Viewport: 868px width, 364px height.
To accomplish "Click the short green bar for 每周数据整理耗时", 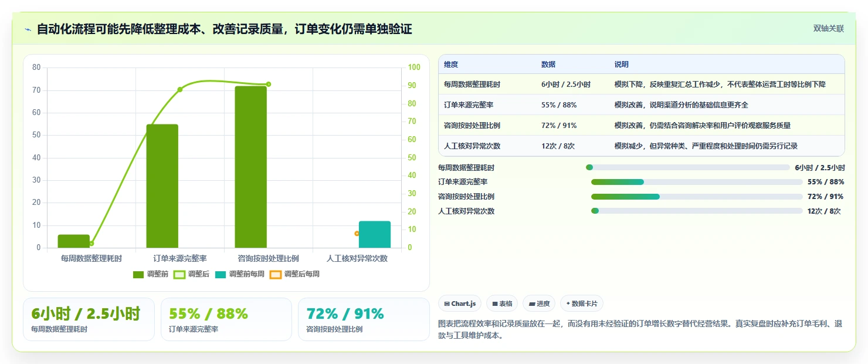I will coord(73,241).
